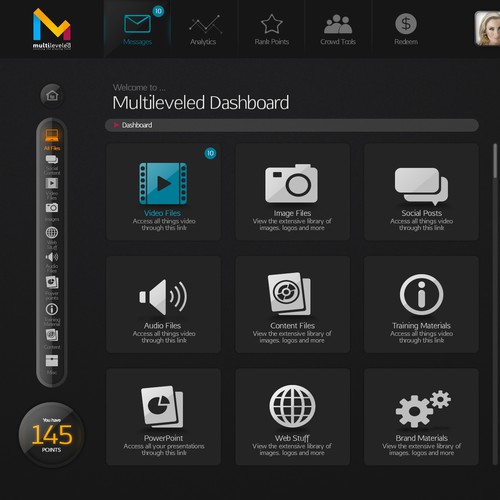Viewport: 500px width, 500px height.
Task: Click the Video Files title link
Action: tap(162, 213)
